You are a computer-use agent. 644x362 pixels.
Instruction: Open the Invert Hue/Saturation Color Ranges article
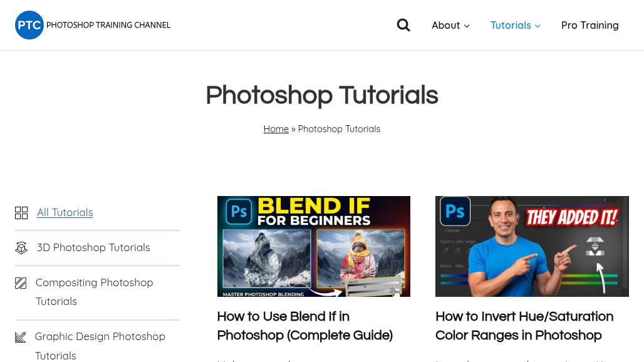(524, 326)
